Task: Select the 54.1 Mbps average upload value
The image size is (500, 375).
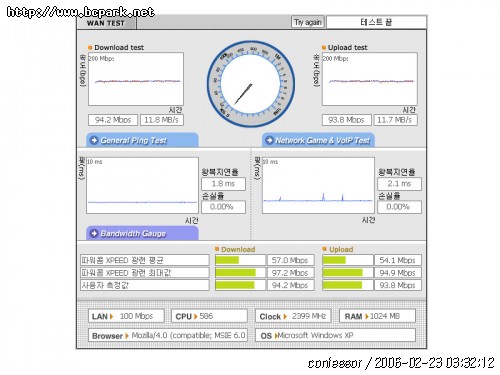Action: point(398,260)
